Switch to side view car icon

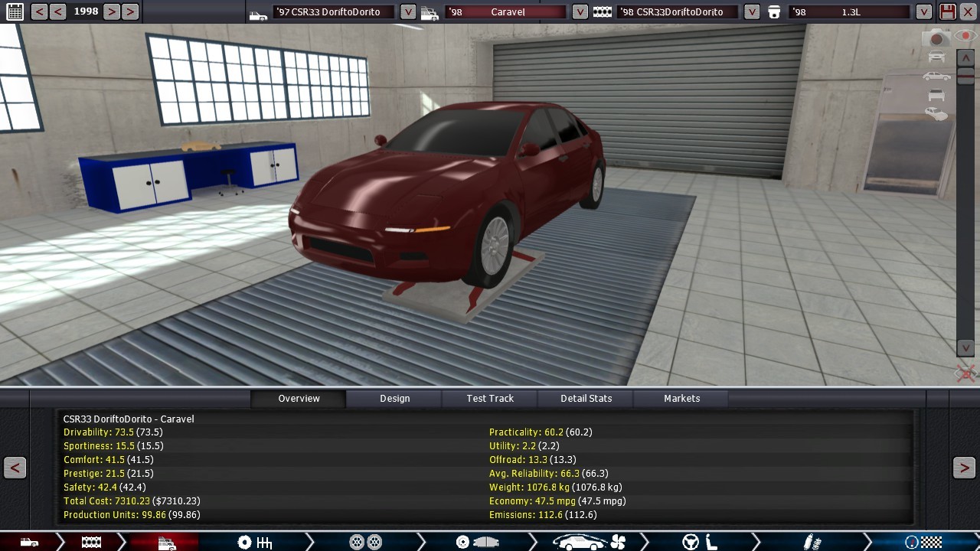point(936,76)
